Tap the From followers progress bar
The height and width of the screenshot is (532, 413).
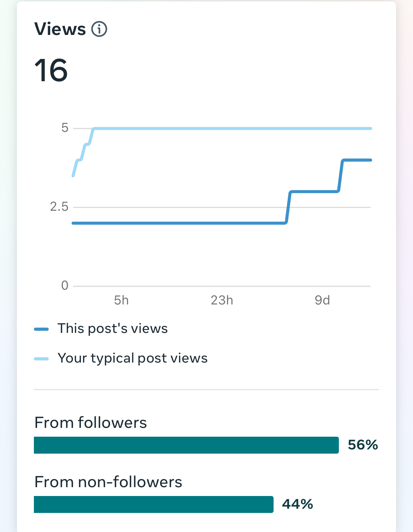click(x=186, y=445)
